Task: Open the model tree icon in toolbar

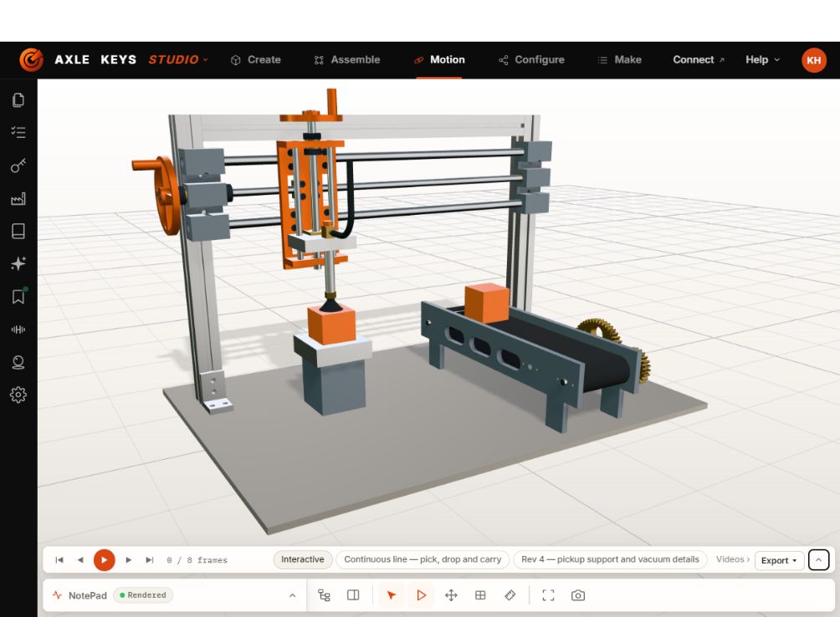Action: click(x=324, y=595)
